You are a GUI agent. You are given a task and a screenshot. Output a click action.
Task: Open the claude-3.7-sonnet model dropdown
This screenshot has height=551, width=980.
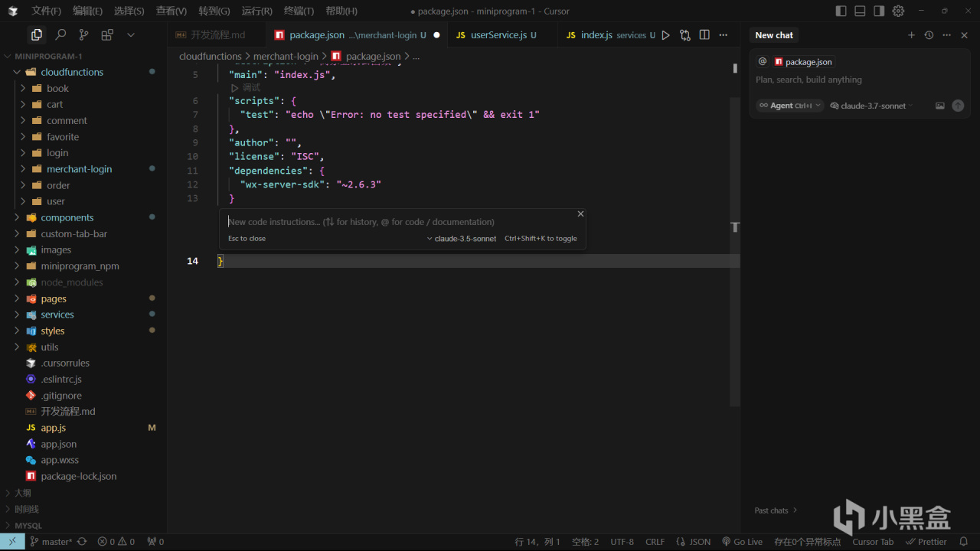point(872,106)
